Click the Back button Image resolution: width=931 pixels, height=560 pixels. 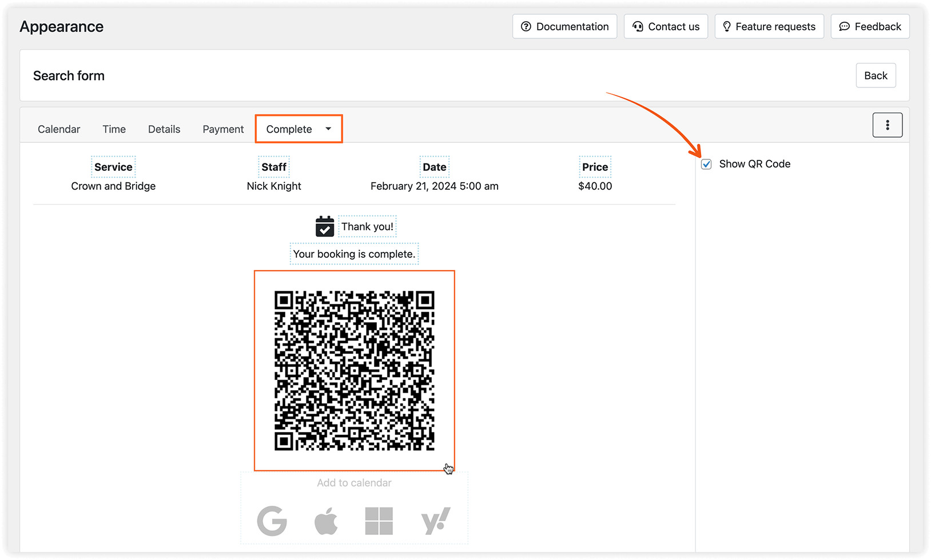point(876,75)
